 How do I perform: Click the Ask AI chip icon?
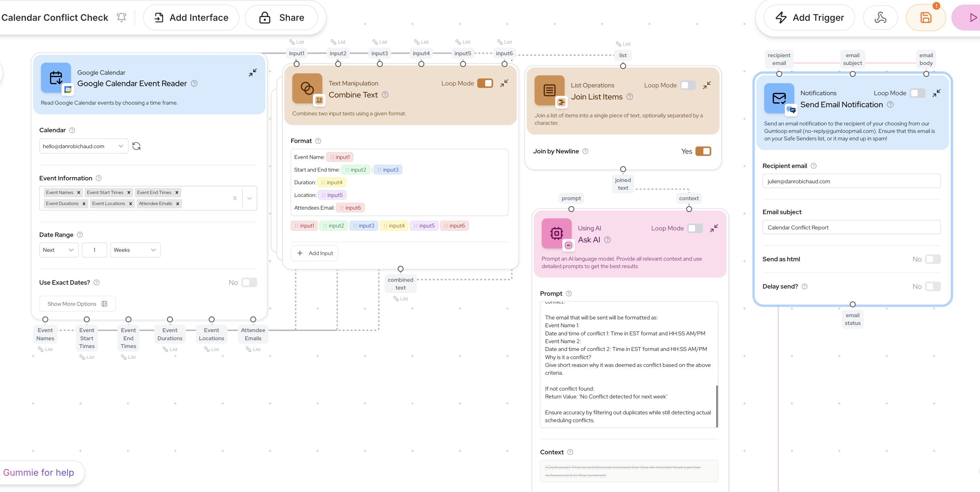click(556, 233)
